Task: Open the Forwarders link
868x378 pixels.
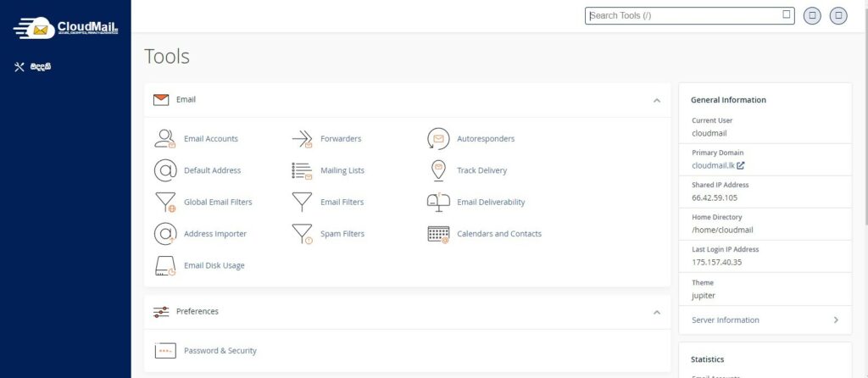Action: pos(341,139)
